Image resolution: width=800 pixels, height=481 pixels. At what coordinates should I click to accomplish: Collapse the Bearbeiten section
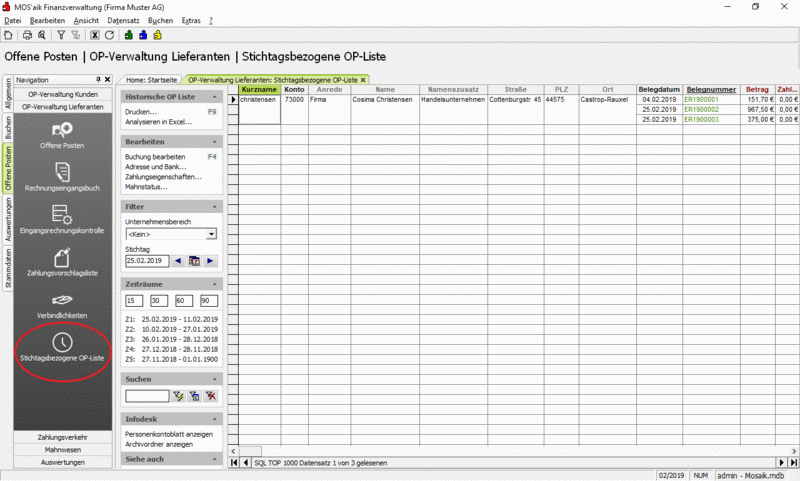tap(215, 142)
